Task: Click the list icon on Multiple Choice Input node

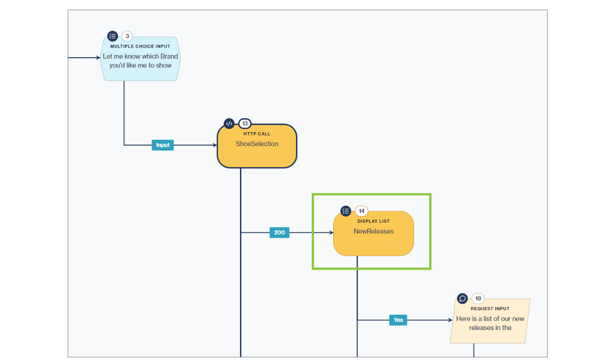Action: pos(112,36)
